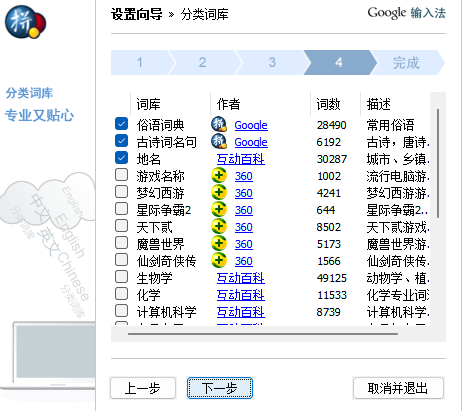
Task: Select the 游戏名称 dictionary name
Action: pos(160,176)
